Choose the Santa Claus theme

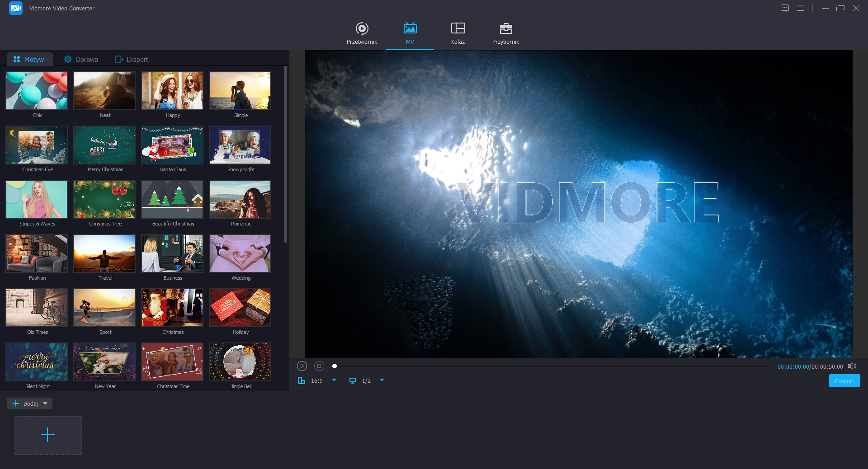tap(172, 145)
